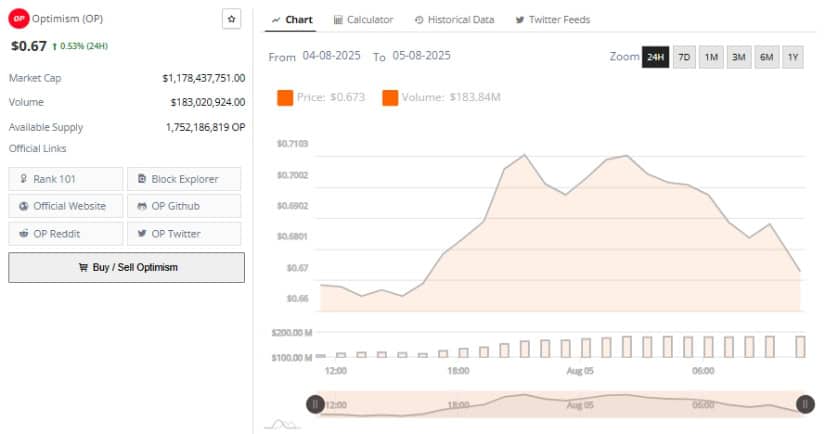Image resolution: width=825 pixels, height=434 pixels.
Task: Click the Block Explorer document icon
Action: point(142,179)
